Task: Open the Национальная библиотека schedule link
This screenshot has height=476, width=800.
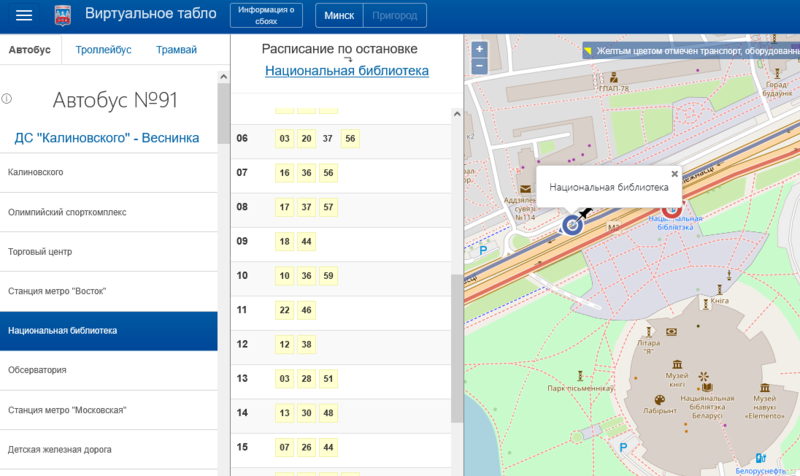Action: [x=346, y=71]
